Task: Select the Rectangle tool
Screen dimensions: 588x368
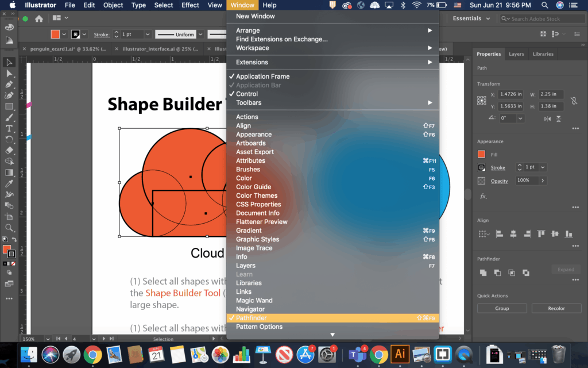Action: tap(9, 106)
